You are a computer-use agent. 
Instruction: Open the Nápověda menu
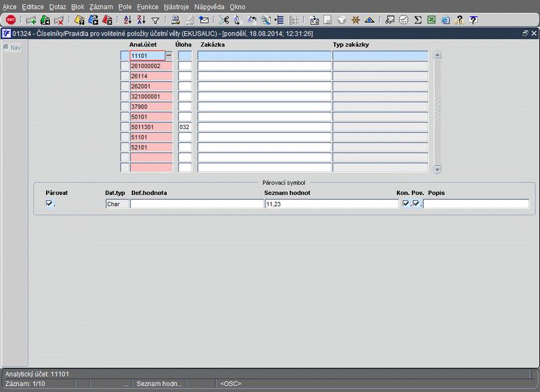coord(209,7)
